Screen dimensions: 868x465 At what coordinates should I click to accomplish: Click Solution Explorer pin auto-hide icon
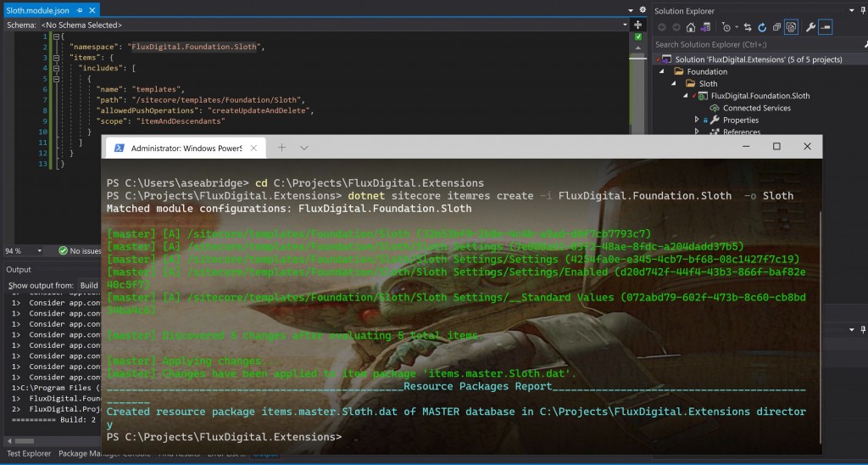[864, 10]
